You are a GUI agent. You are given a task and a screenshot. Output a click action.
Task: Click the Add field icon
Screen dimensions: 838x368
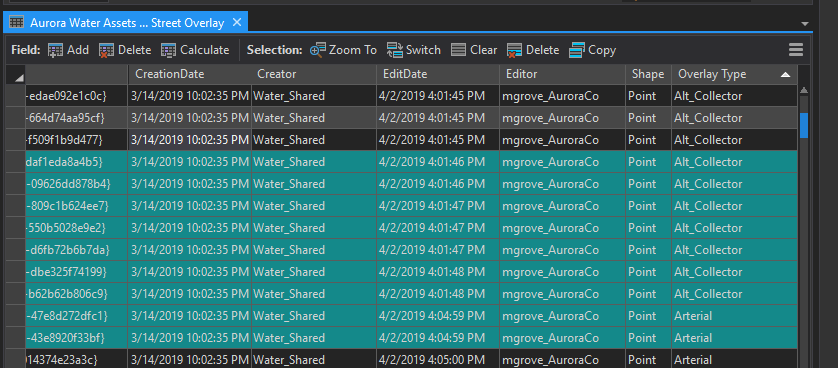(56, 50)
